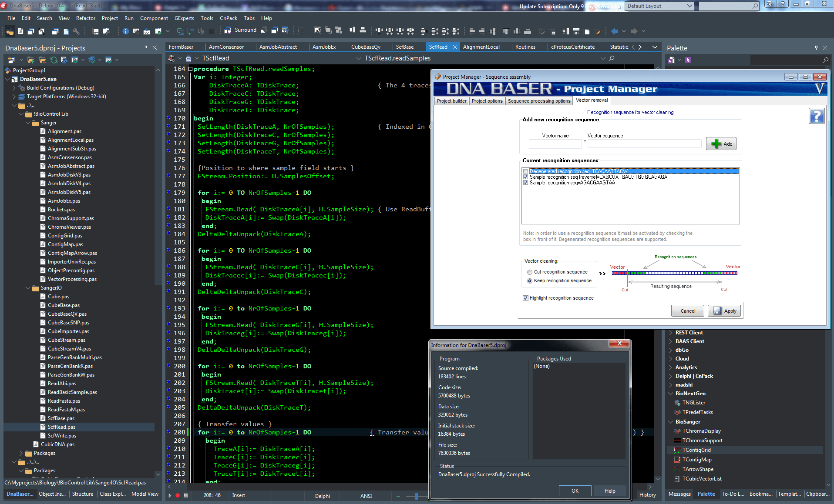This screenshot has width=834, height=504.
Task: Click the Surround toolbar button
Action: click(x=241, y=30)
